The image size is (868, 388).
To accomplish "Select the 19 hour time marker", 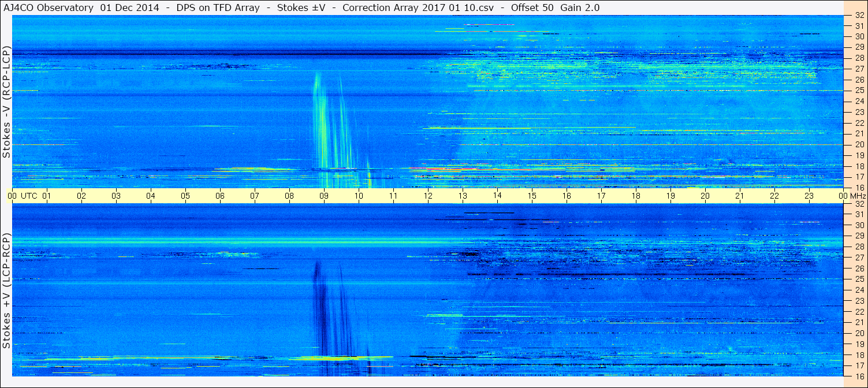I will point(670,196).
